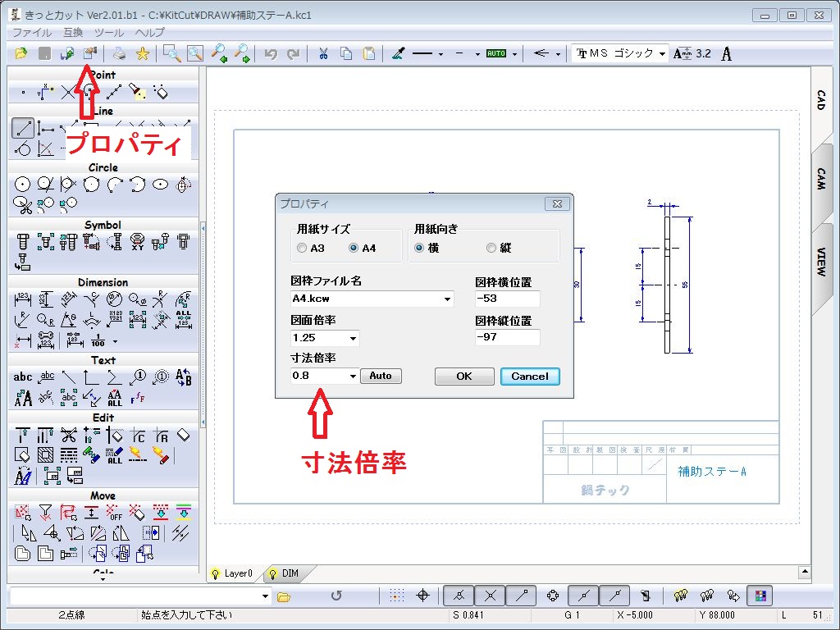The width and height of the screenshot is (840, 630).
Task: Click the zoom-in magnifier with green arrow
Action: click(218, 53)
